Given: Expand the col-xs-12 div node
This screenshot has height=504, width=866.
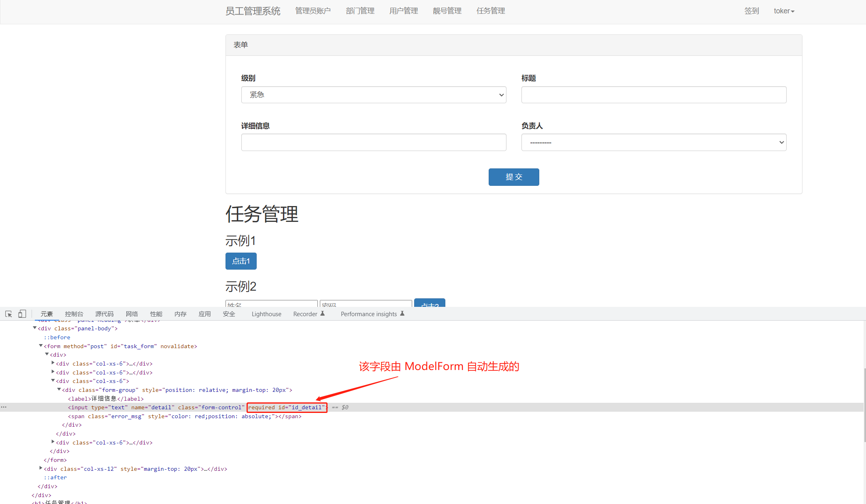Looking at the screenshot, I should [x=41, y=468].
